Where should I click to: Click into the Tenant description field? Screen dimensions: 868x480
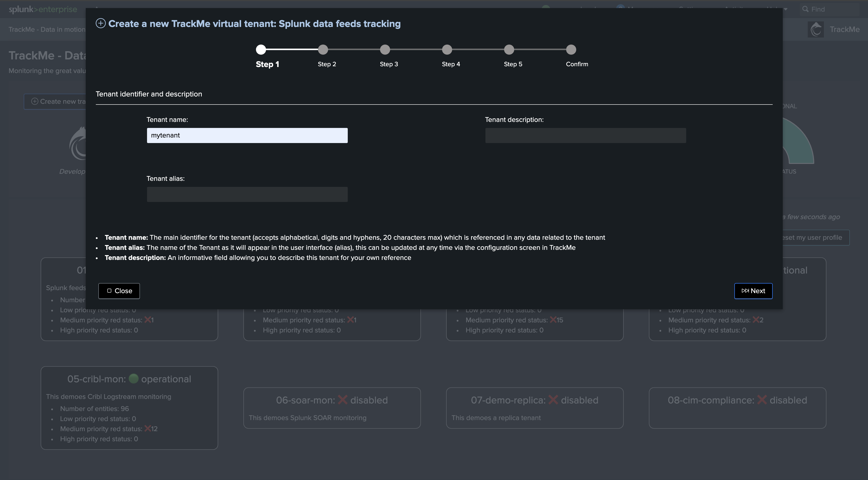[x=585, y=135]
